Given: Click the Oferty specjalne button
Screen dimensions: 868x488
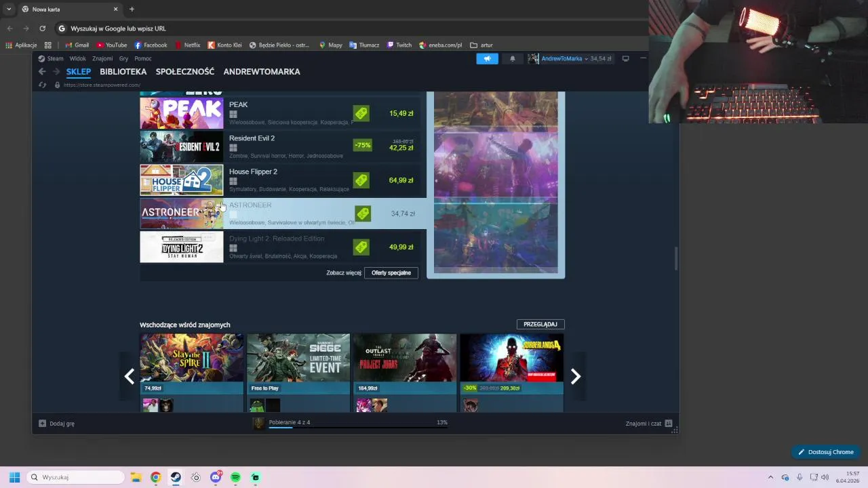Looking at the screenshot, I should 391,272.
